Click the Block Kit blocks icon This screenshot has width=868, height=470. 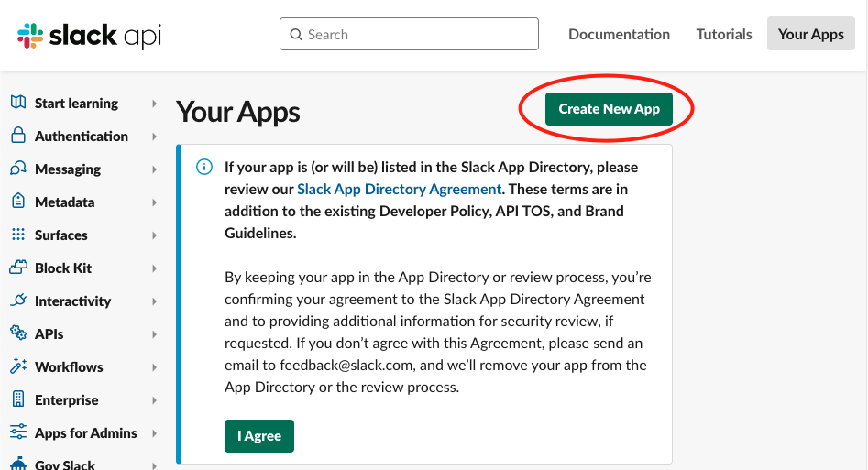click(18, 268)
